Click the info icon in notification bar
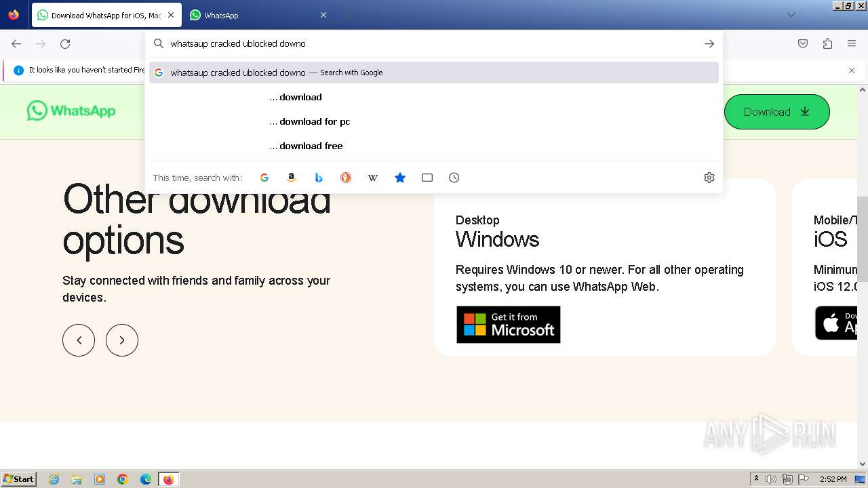The width and height of the screenshot is (868, 488). click(x=19, y=70)
